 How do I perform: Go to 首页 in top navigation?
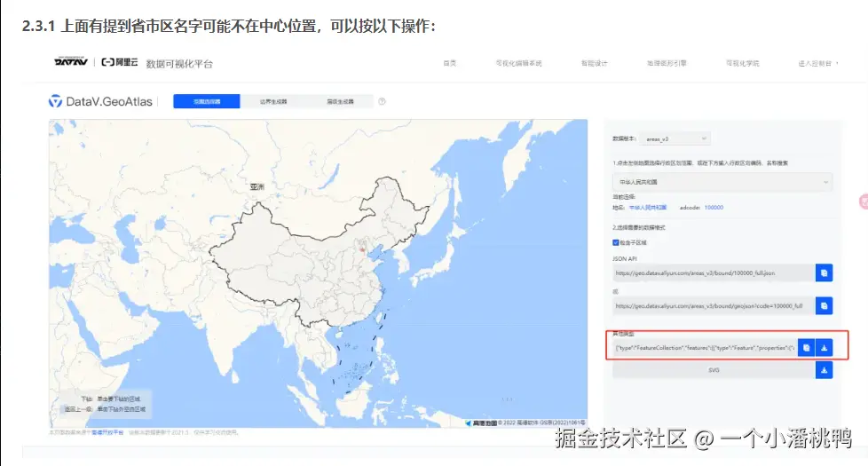pos(449,64)
